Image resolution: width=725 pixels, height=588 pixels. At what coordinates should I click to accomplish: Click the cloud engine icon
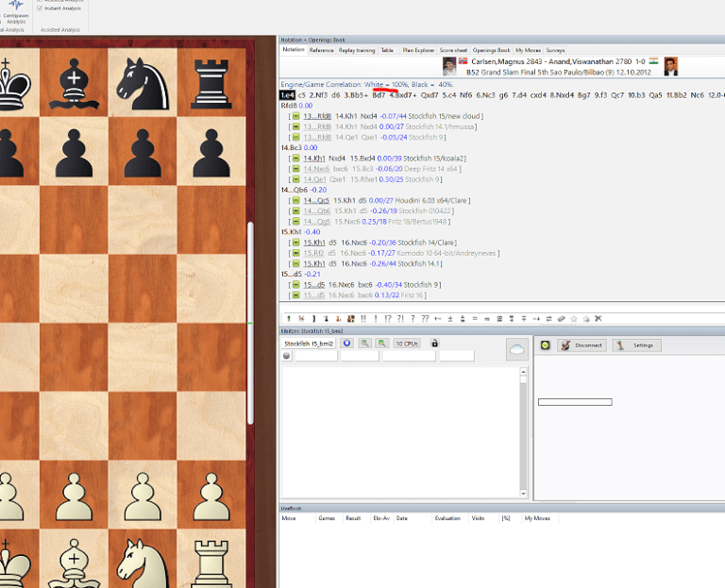pyautogui.click(x=517, y=349)
